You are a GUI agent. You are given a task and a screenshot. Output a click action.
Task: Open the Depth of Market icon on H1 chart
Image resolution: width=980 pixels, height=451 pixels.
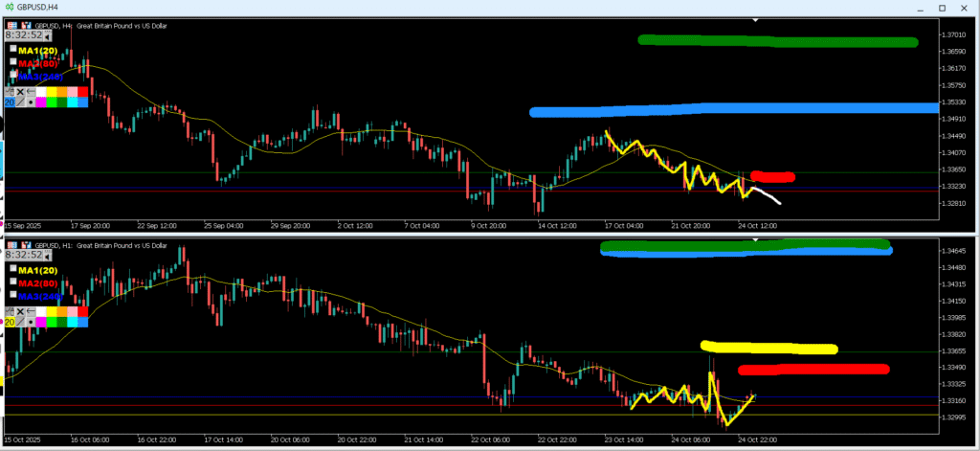click(x=12, y=245)
